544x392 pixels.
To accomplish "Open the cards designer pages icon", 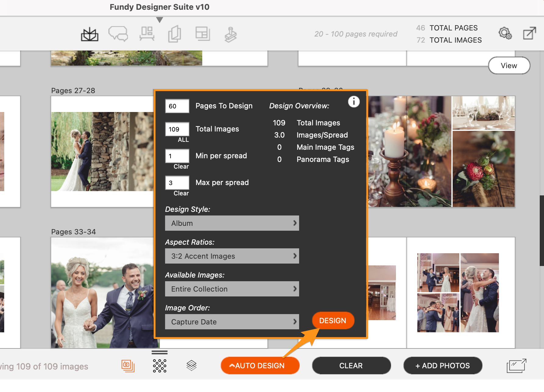I will click(175, 34).
